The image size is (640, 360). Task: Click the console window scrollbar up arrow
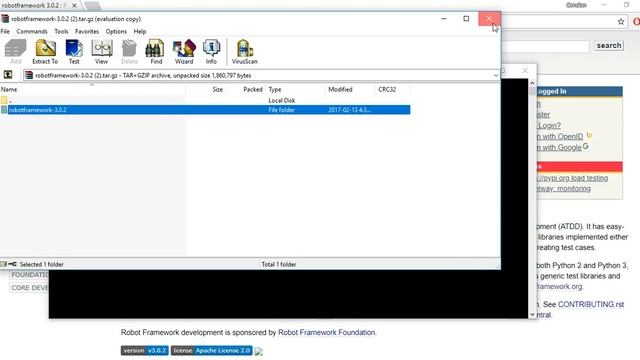pos(532,83)
